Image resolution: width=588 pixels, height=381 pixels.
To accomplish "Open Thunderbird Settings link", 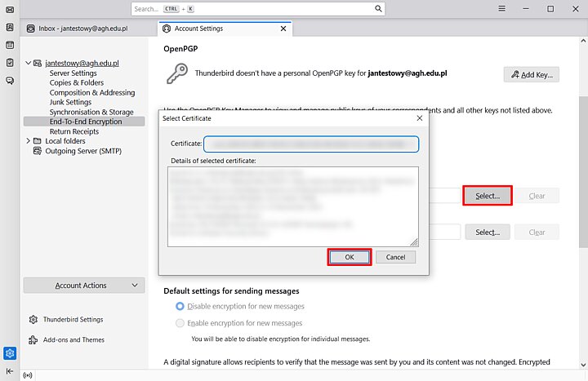I will [73, 320].
